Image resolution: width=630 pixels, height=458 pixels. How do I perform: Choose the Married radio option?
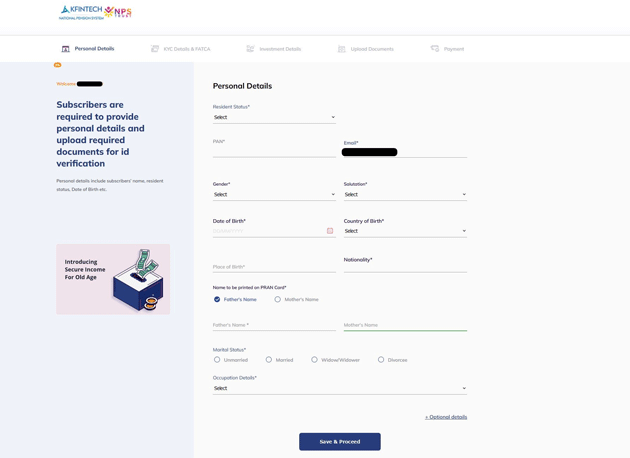tap(269, 360)
